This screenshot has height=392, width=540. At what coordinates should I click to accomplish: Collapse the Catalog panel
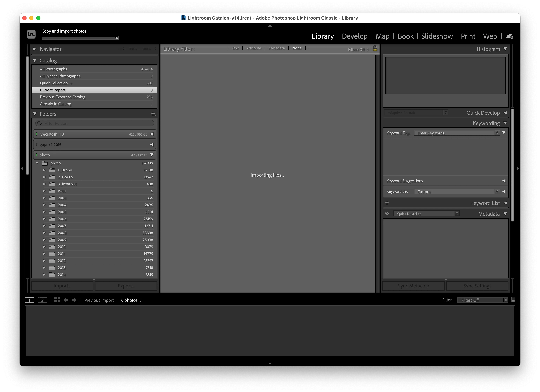(x=35, y=60)
